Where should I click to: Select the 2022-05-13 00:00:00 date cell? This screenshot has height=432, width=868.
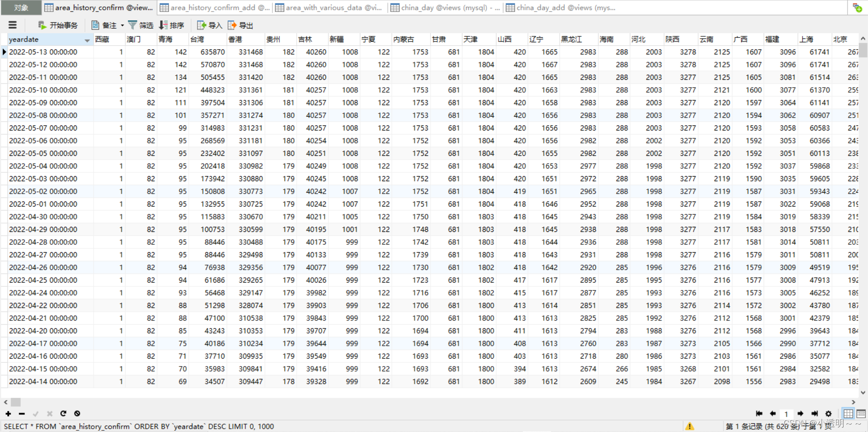(50, 52)
